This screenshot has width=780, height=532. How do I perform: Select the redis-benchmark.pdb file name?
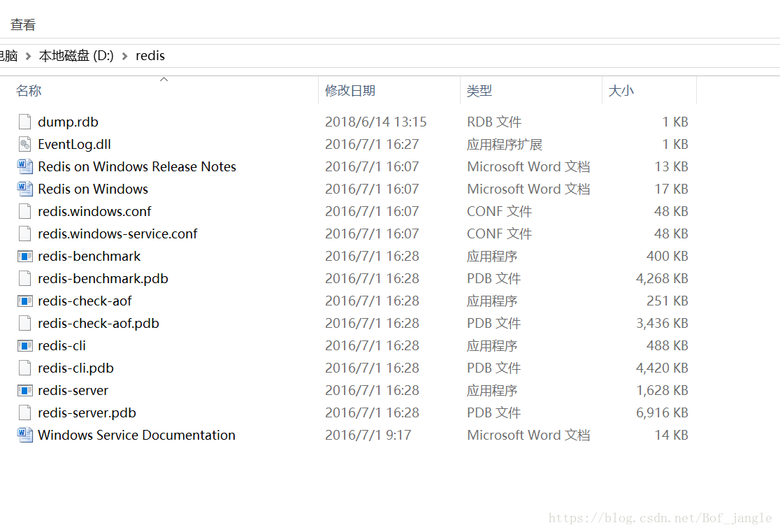(x=103, y=279)
